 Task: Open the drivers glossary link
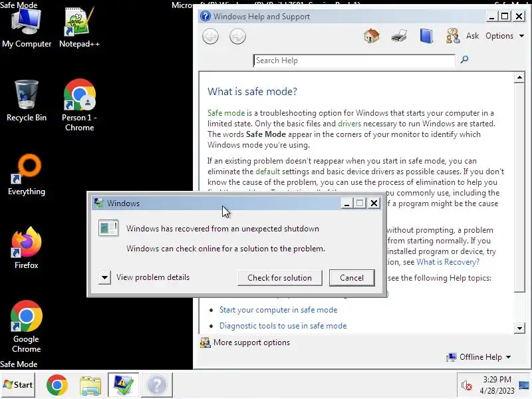click(350, 124)
